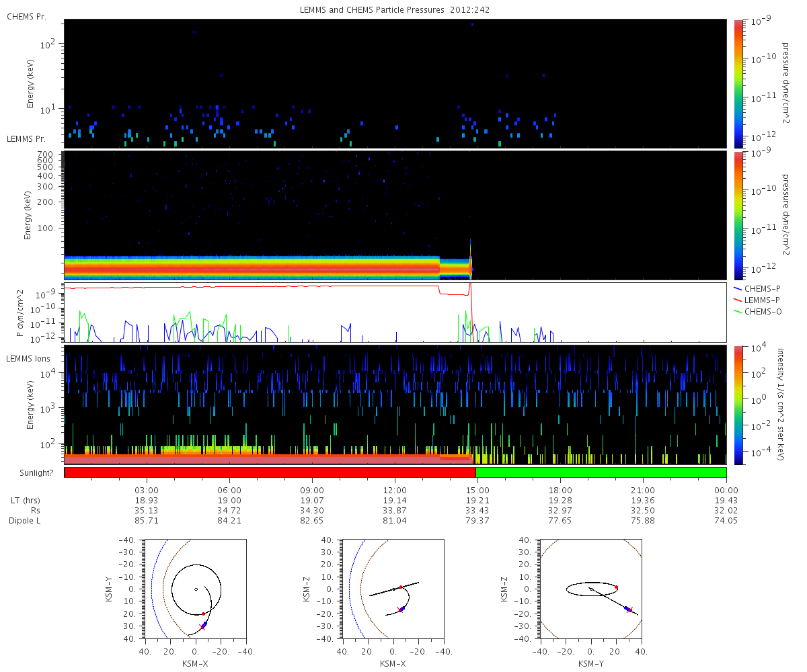Click the LEMMS pressure color bar in second panel
Image resolution: width=807 pixels, height=672 pixels.
pos(738,215)
